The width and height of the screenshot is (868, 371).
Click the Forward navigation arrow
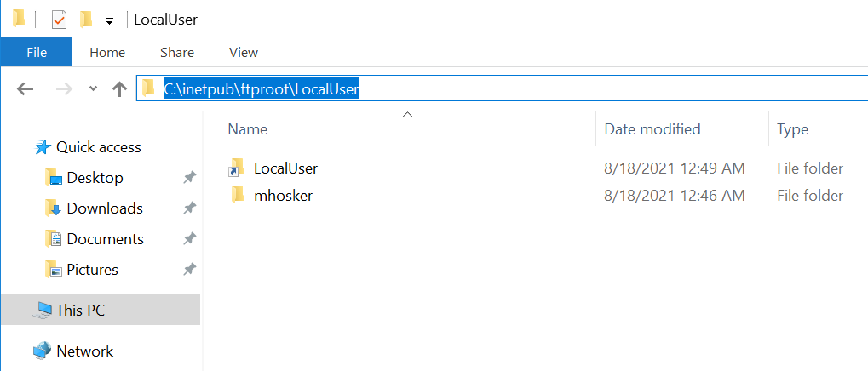64,88
